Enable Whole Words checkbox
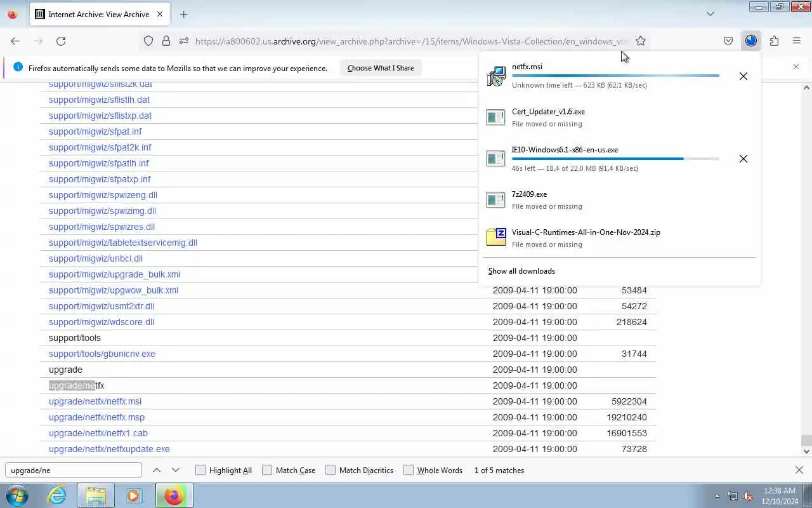This screenshot has width=812, height=508. click(409, 470)
